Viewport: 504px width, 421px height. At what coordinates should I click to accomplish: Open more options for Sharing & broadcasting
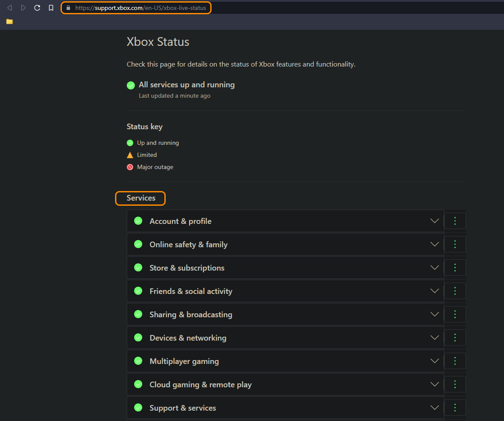click(x=455, y=314)
